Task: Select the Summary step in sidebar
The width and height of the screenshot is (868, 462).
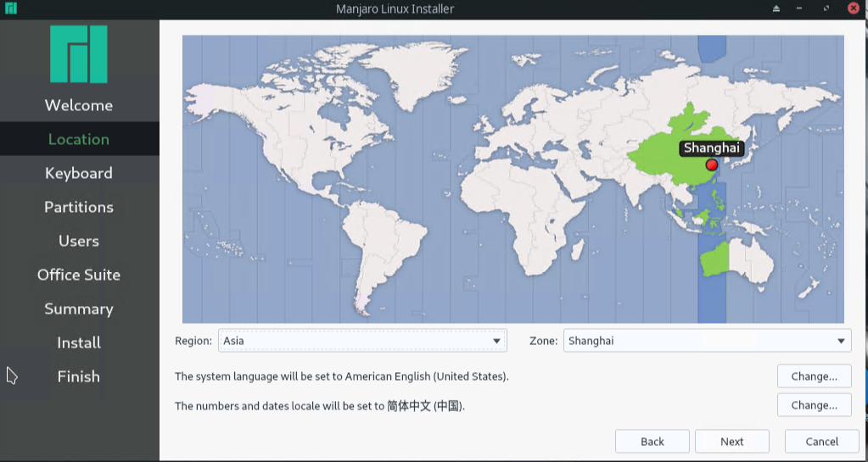Action: pyautogui.click(x=79, y=309)
